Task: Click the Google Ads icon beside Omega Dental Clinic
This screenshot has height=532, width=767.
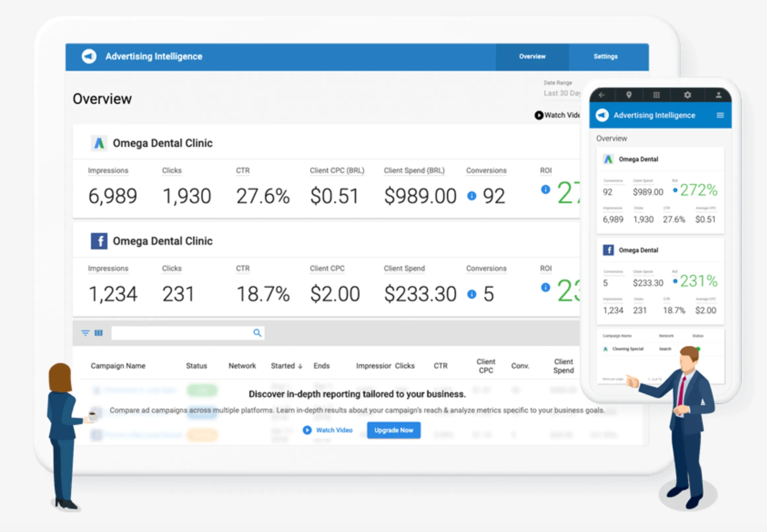Action: 99,143
